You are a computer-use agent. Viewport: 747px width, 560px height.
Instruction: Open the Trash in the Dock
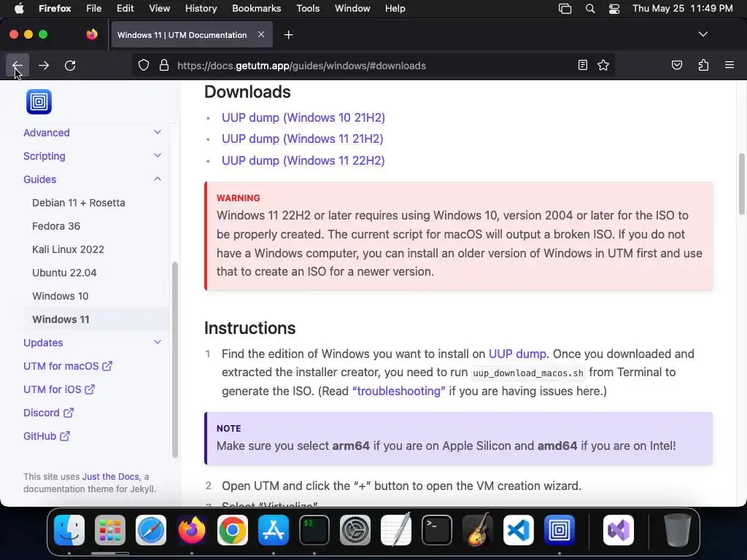(678, 530)
